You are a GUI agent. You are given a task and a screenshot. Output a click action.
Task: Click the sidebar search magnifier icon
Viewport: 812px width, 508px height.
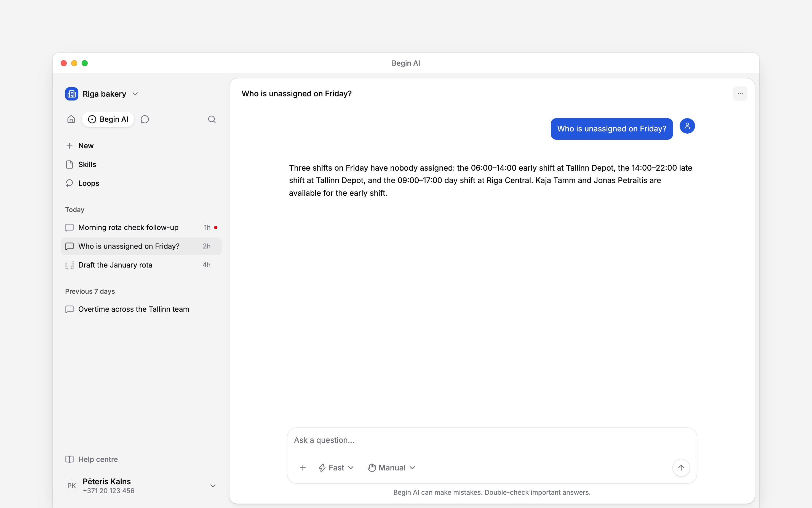pyautogui.click(x=212, y=119)
